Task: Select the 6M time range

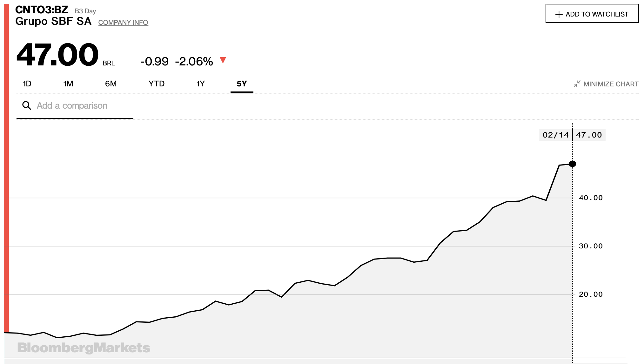Action: click(111, 84)
